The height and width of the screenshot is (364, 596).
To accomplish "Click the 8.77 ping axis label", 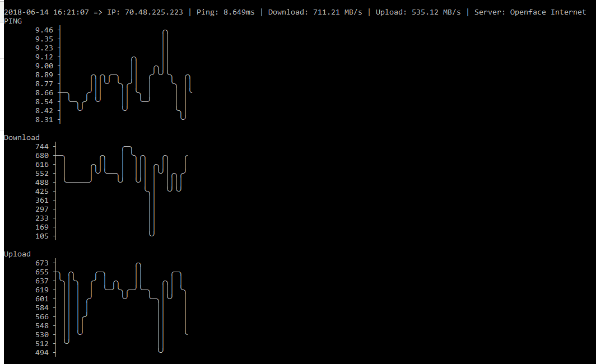I will 44,83.
